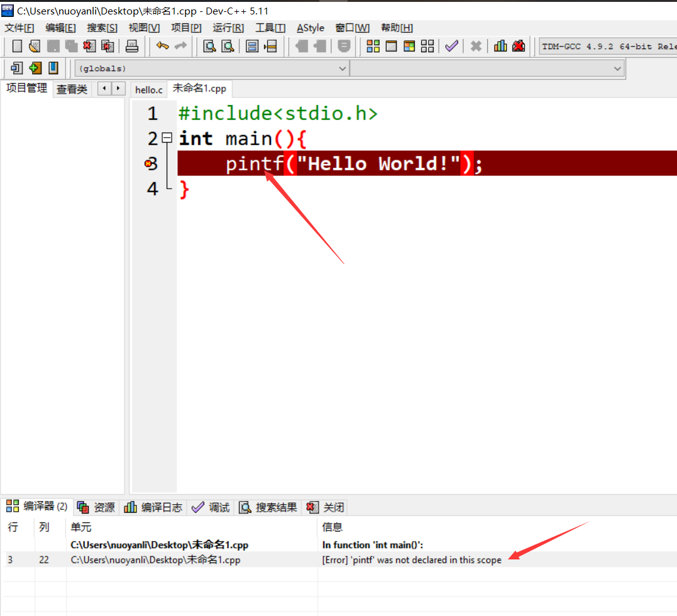The image size is (677, 616).
Task: Open the TDM-GCC compiler set dropdown
Action: coord(608,47)
